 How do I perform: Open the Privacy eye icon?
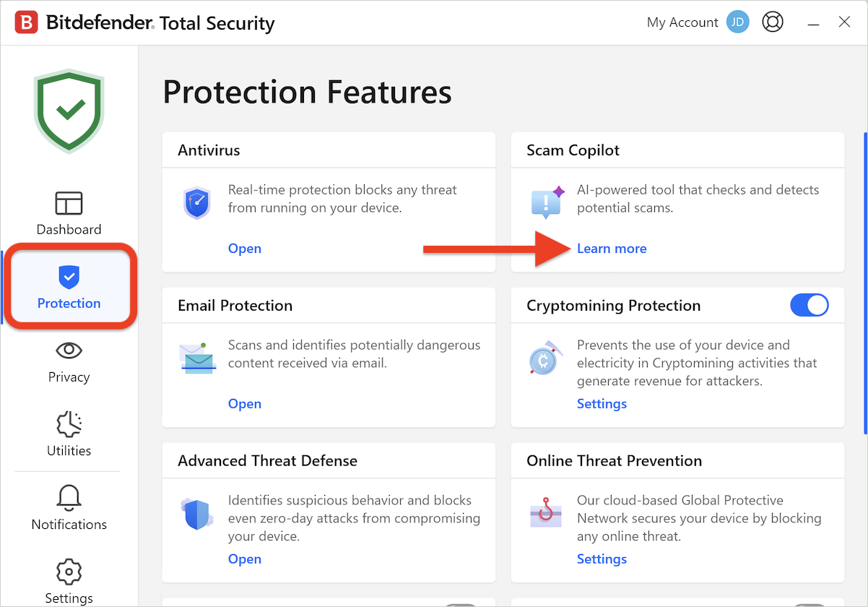69,350
